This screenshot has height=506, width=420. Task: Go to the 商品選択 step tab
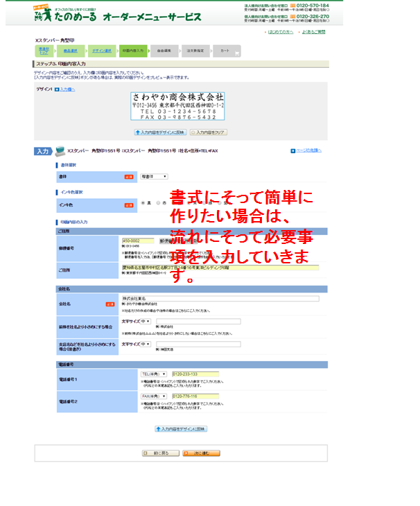pos(70,51)
